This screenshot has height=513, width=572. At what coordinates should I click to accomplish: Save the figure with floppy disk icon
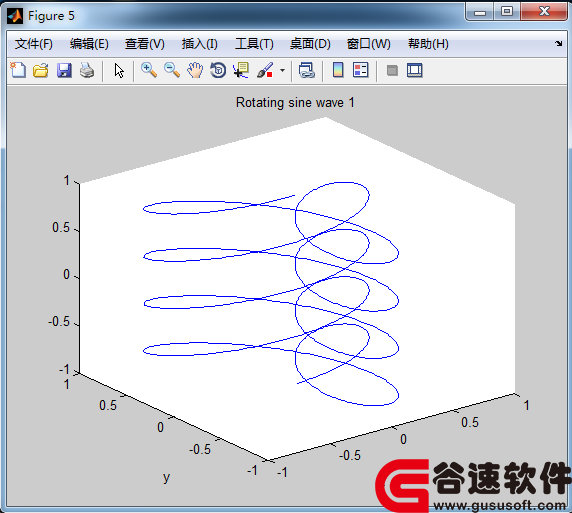(64, 70)
